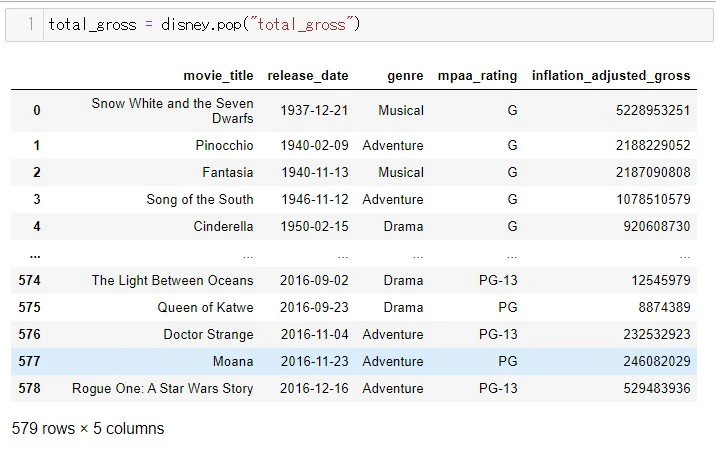Screen dimensions: 716x450
Task: Click release date 2016-11-23
Action: coord(315,361)
